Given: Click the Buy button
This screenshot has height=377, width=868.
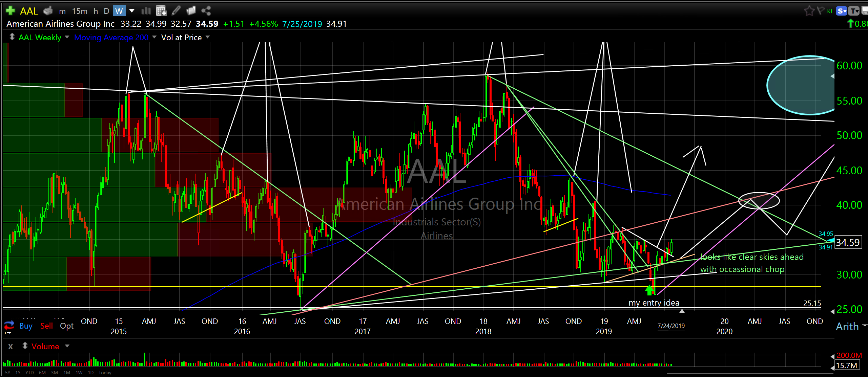Looking at the screenshot, I should click(x=26, y=326).
